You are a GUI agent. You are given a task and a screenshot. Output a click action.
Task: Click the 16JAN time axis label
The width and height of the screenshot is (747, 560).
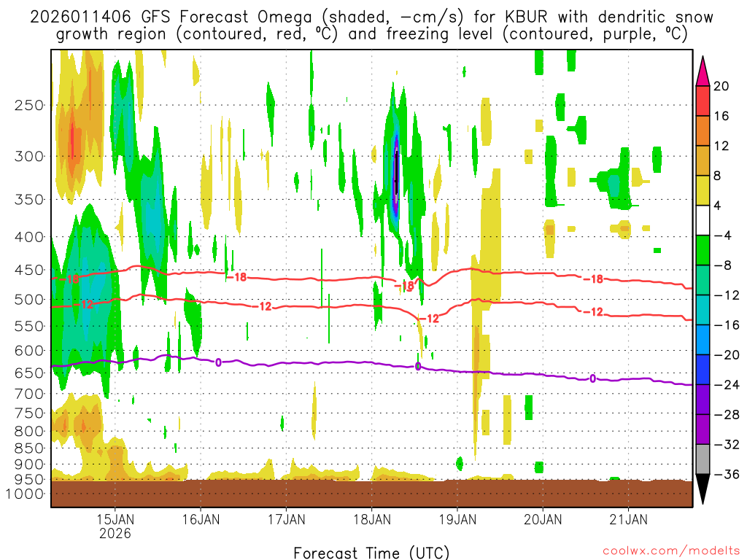coord(201,519)
